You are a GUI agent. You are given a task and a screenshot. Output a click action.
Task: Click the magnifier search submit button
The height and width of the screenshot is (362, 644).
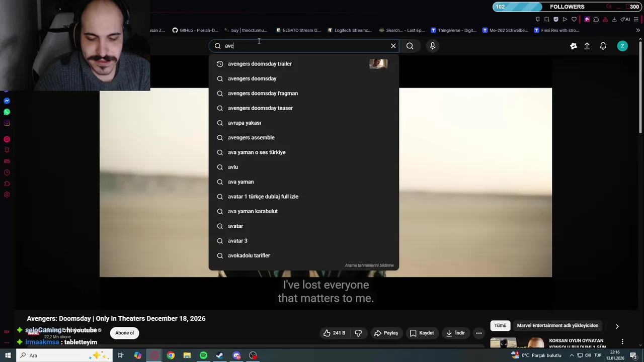tap(410, 46)
